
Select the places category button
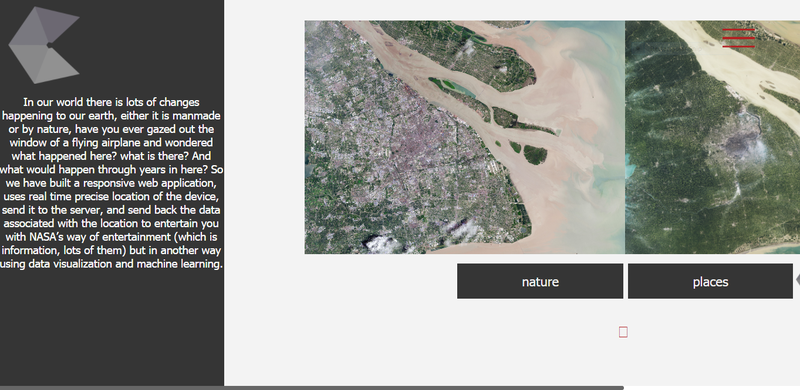[710, 281]
